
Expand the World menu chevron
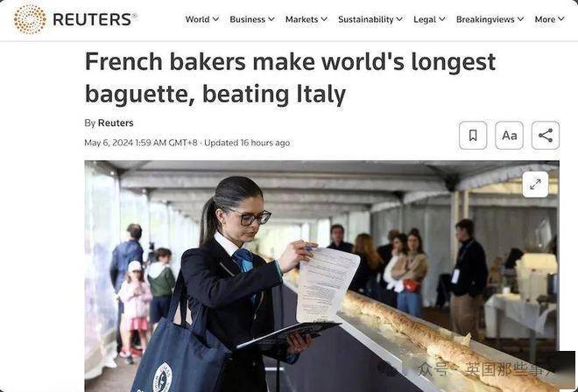click(216, 18)
